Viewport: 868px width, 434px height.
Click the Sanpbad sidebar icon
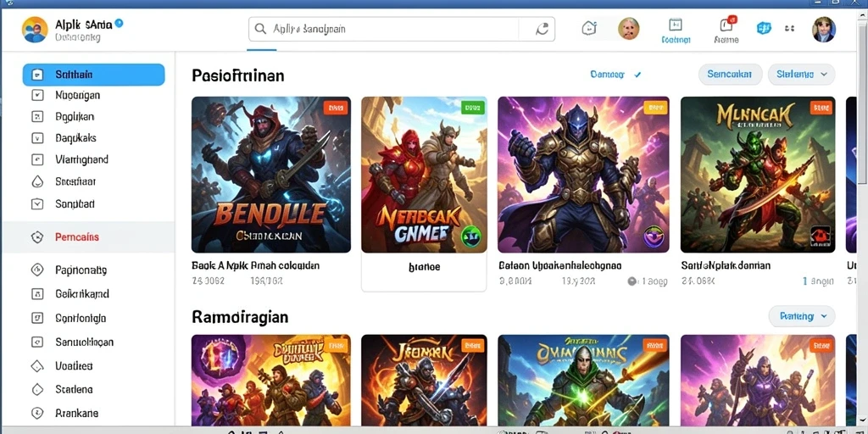[x=37, y=203]
